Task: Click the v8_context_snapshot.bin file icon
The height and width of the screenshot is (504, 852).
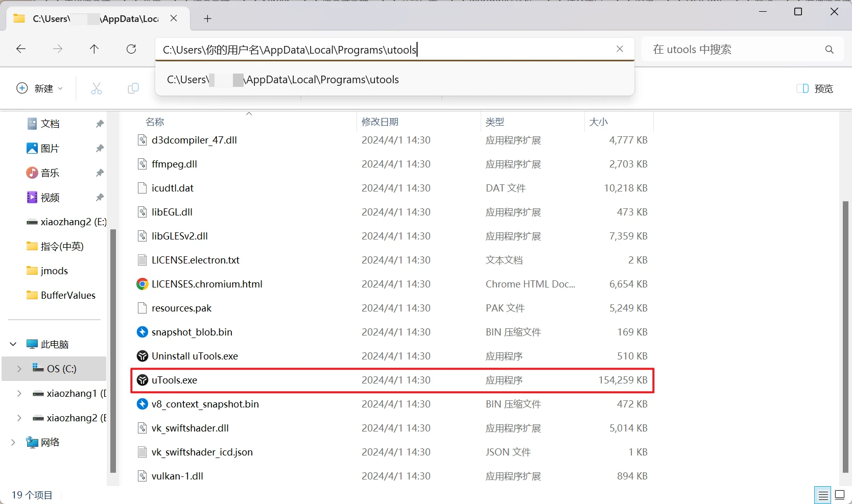Action: click(x=143, y=404)
